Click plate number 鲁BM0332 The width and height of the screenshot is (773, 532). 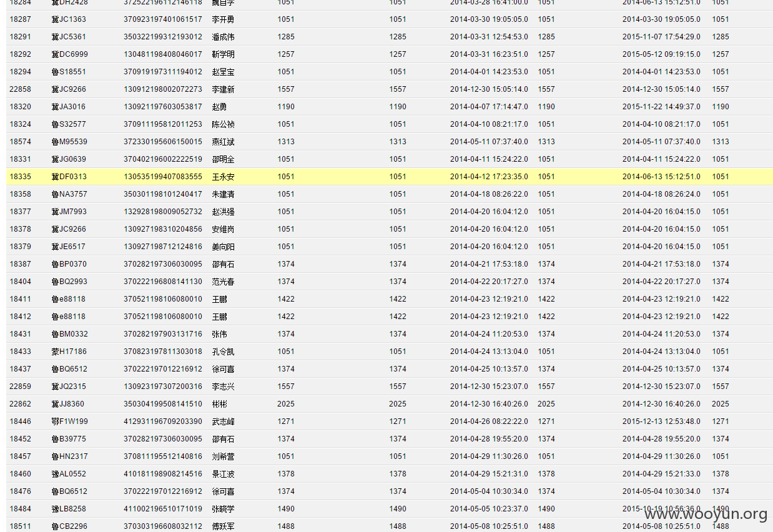70,334
